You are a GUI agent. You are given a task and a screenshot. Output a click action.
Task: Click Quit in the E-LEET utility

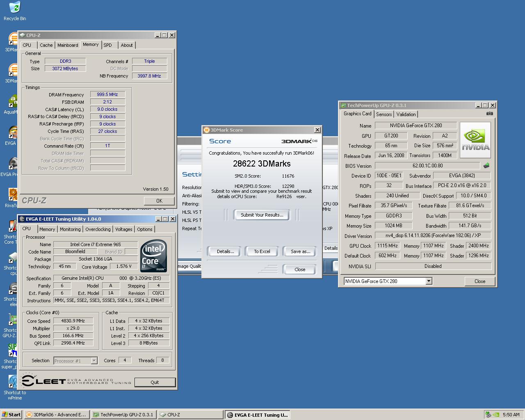pos(155,382)
